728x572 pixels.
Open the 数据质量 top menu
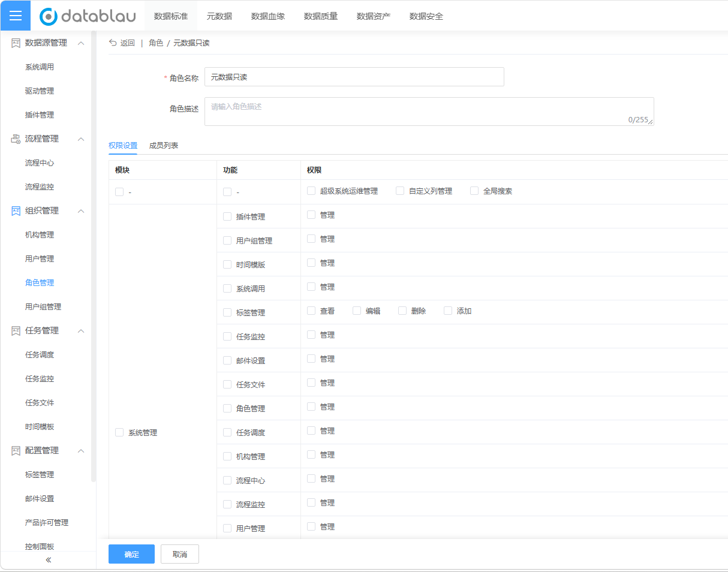click(x=321, y=16)
